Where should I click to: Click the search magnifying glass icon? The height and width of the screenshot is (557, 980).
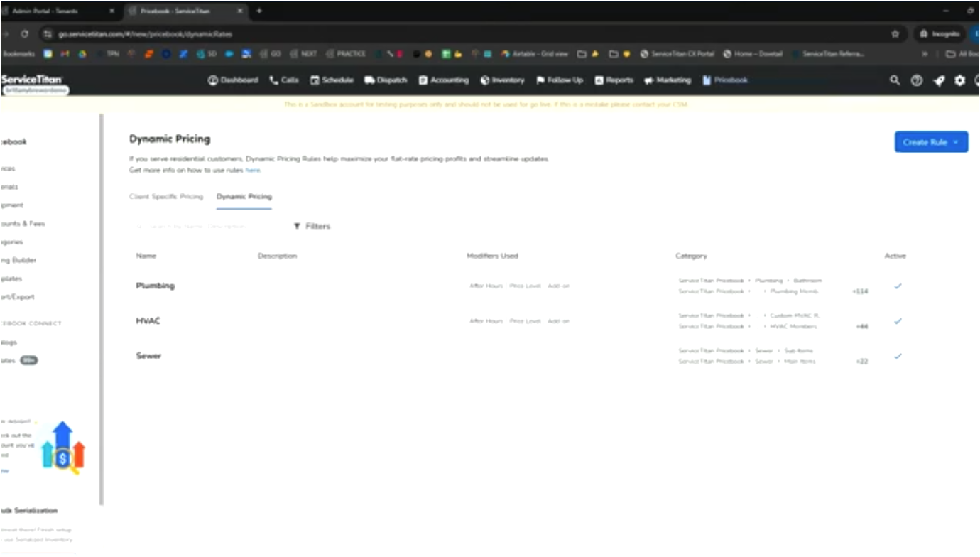(x=894, y=80)
